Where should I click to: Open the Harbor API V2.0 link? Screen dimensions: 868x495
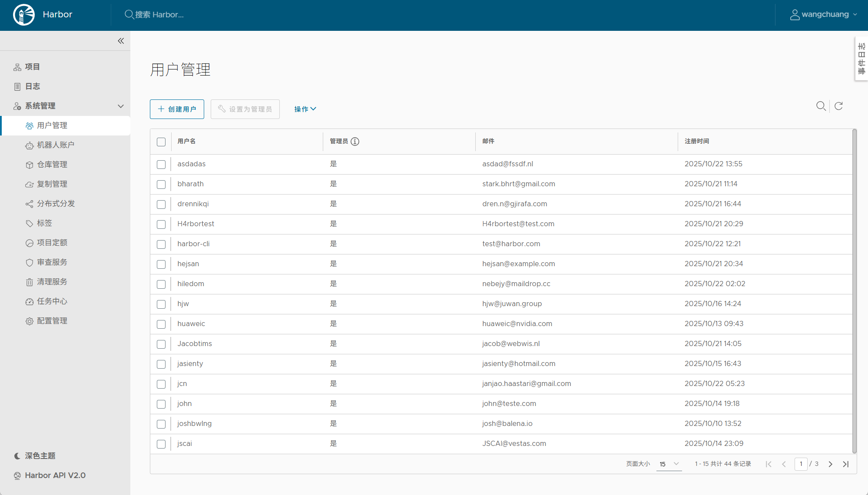tap(55, 475)
